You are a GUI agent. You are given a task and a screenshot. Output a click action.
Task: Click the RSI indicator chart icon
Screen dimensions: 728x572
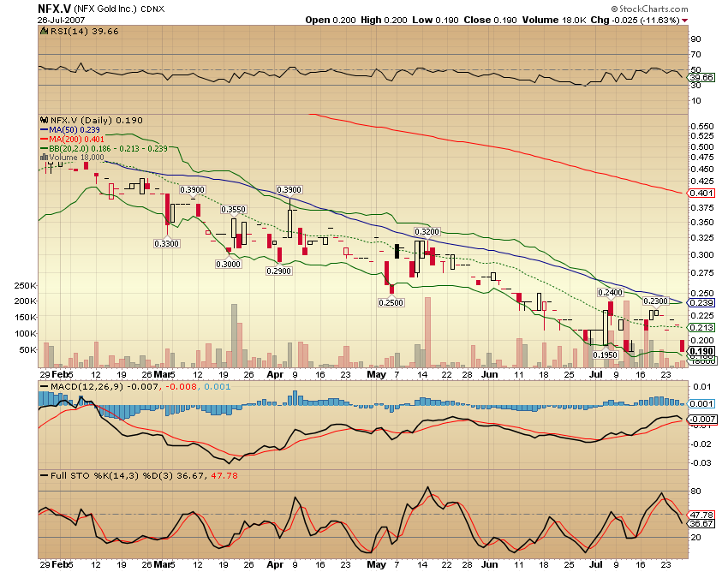tap(43, 30)
